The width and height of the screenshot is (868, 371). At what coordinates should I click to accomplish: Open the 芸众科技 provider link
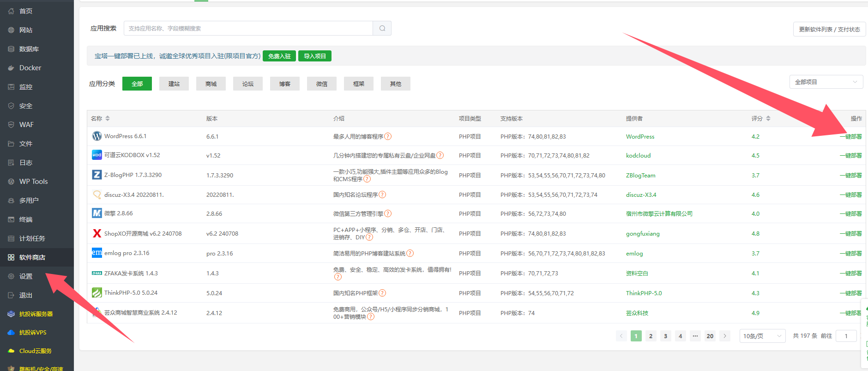tap(637, 313)
